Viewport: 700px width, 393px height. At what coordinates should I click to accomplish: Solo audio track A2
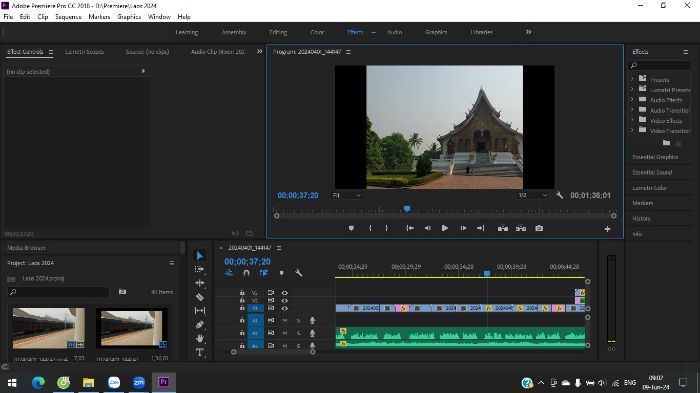(298, 333)
